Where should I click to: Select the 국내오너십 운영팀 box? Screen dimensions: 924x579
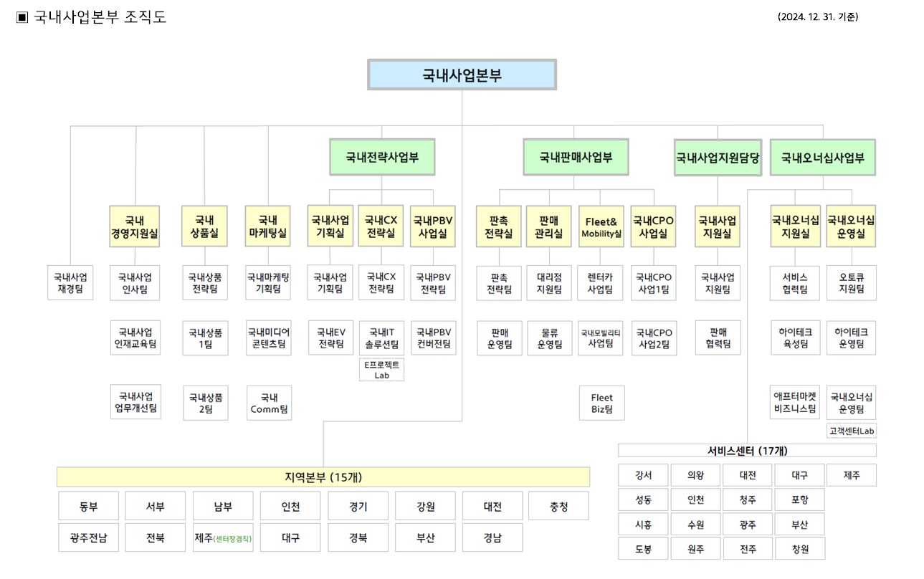(x=852, y=403)
